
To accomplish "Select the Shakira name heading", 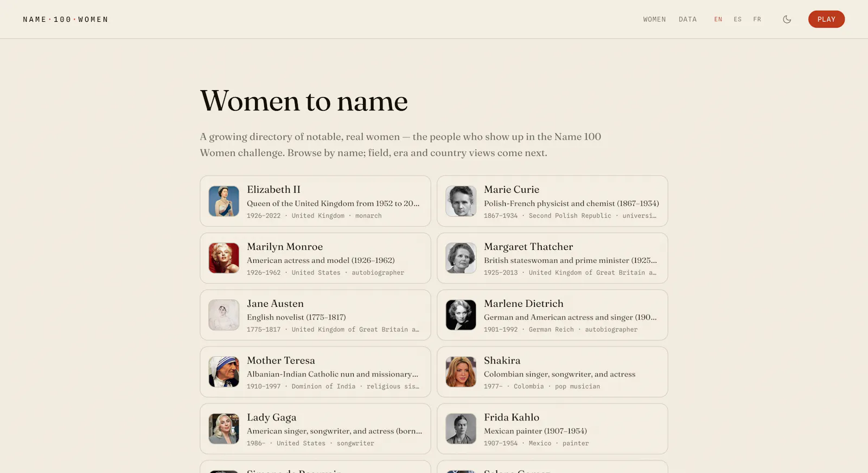I will tap(502, 361).
